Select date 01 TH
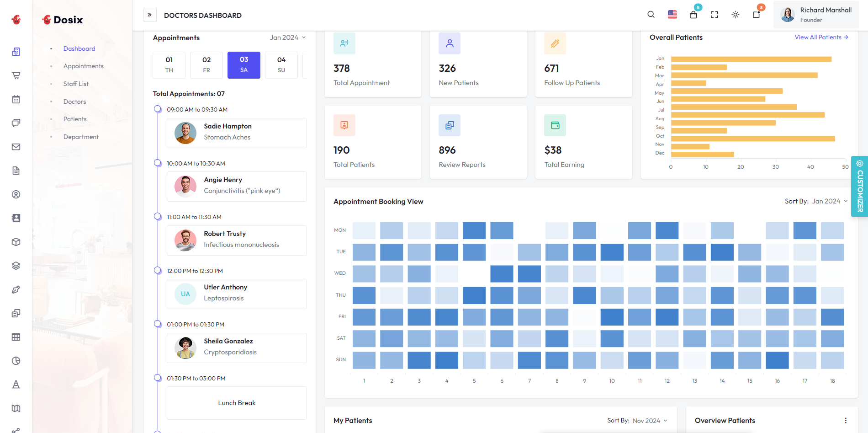This screenshot has height=433, width=868. pos(169,65)
